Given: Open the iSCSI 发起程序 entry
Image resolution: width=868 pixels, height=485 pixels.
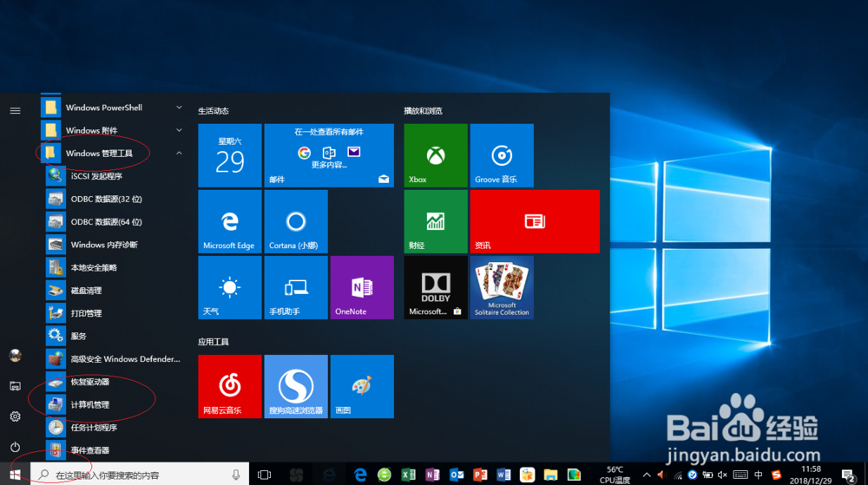Looking at the screenshot, I should click(x=113, y=176).
